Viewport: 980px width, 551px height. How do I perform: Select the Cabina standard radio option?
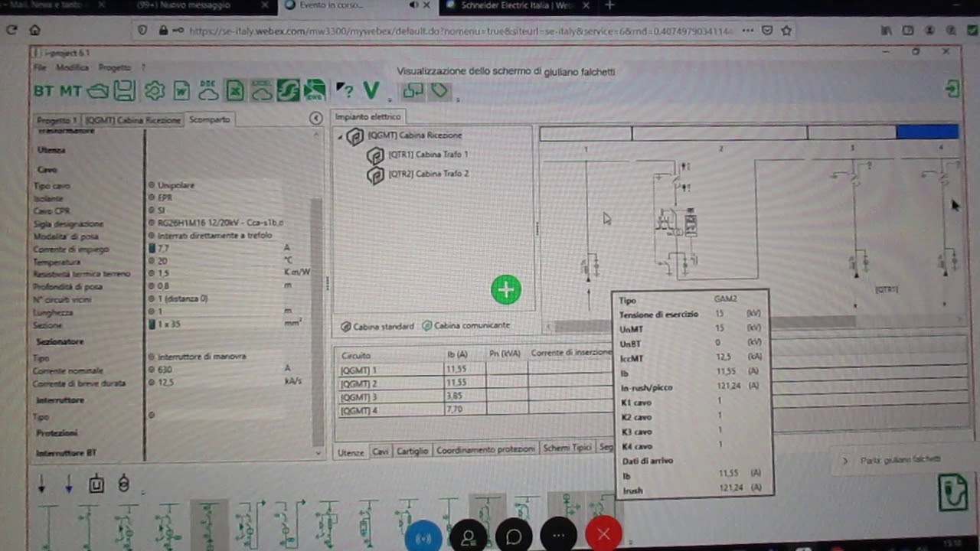click(x=377, y=326)
